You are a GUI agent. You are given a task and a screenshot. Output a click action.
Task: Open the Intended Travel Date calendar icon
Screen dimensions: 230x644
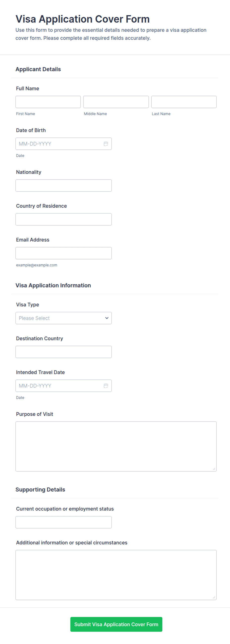point(106,386)
